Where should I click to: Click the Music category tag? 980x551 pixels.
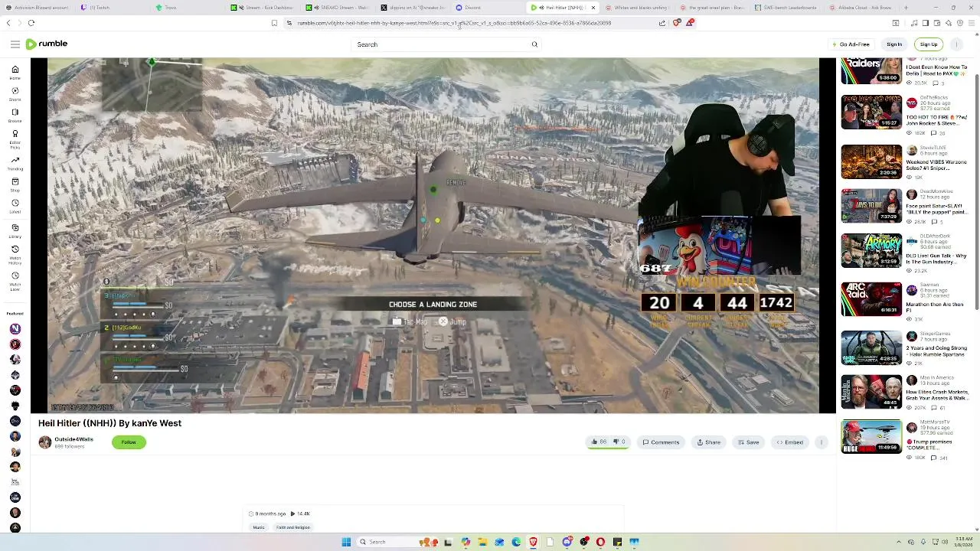point(259,527)
